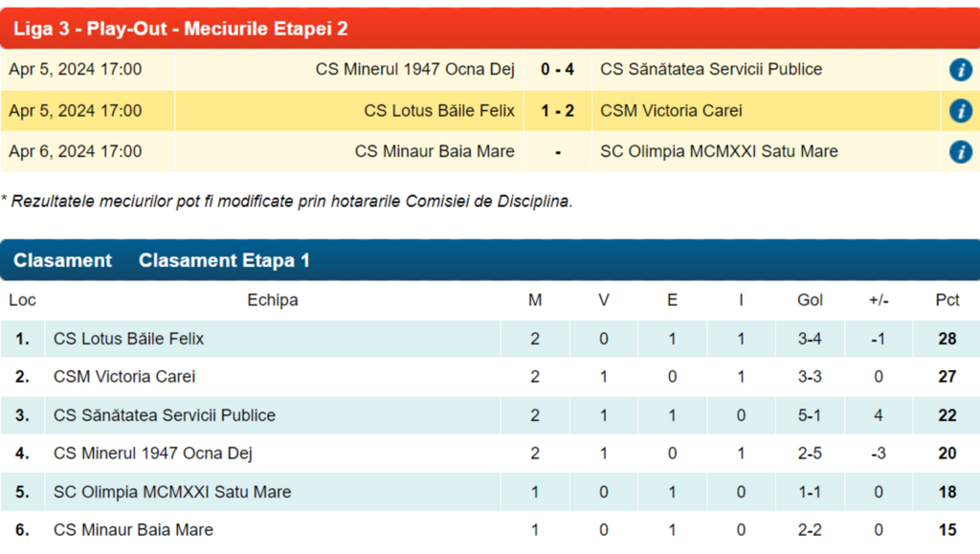980x554 pixels.
Task: Click the Echipa column header
Action: tap(273, 300)
